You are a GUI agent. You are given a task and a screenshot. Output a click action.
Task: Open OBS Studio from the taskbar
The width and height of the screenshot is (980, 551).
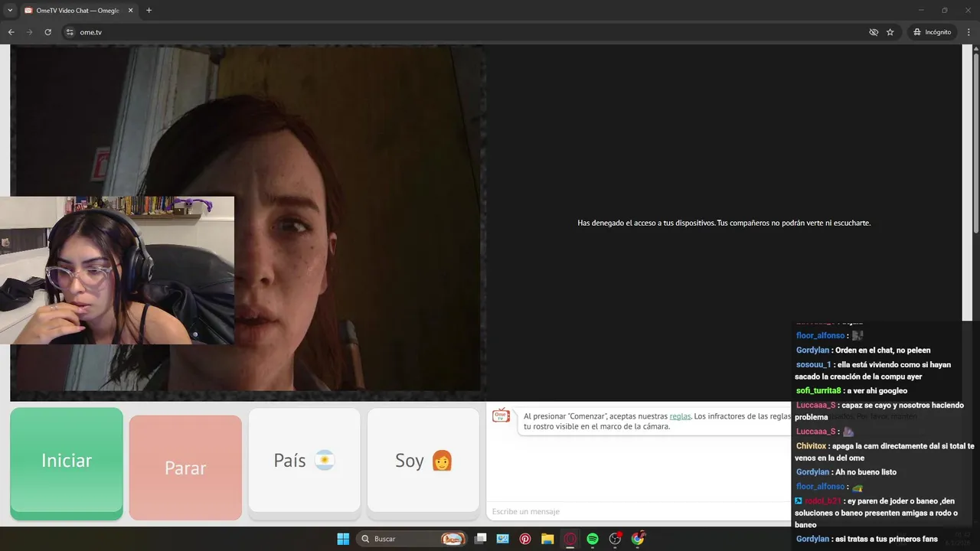click(615, 539)
